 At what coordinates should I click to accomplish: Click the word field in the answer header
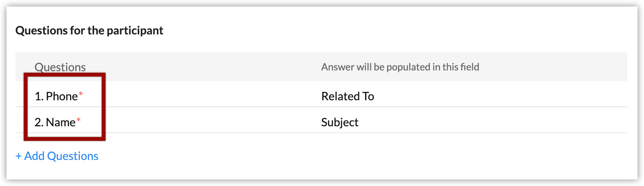(470, 67)
